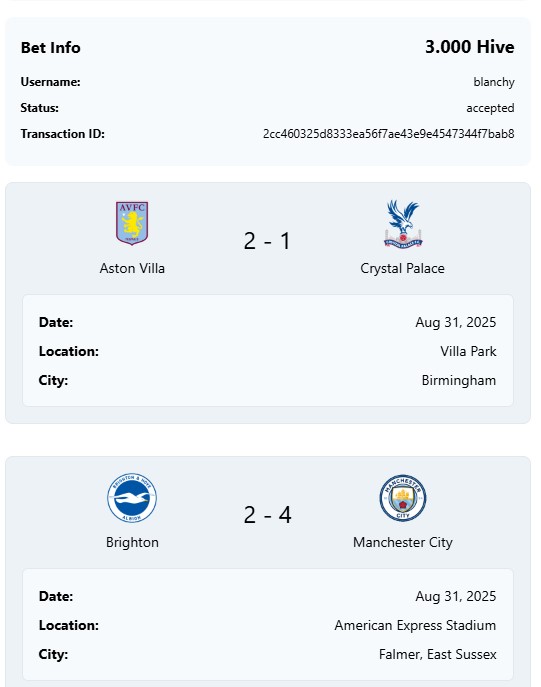Click the 3.000 Hive bet amount
541x687 pixels.
point(470,47)
